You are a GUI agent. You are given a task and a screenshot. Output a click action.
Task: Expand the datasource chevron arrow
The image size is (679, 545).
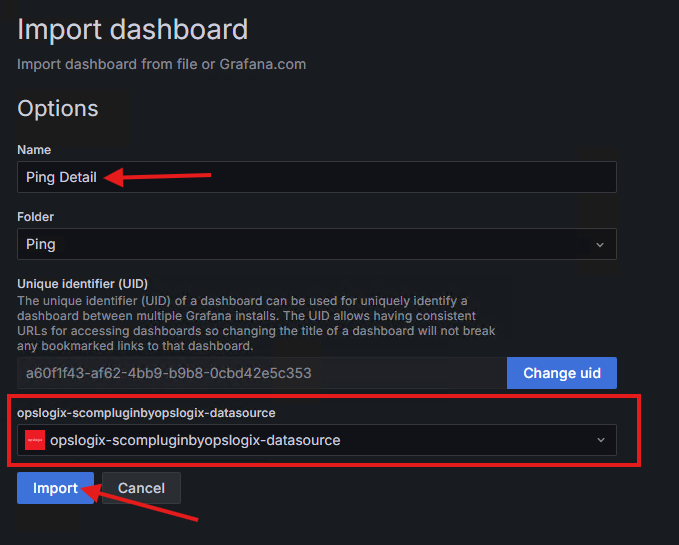tap(600, 440)
